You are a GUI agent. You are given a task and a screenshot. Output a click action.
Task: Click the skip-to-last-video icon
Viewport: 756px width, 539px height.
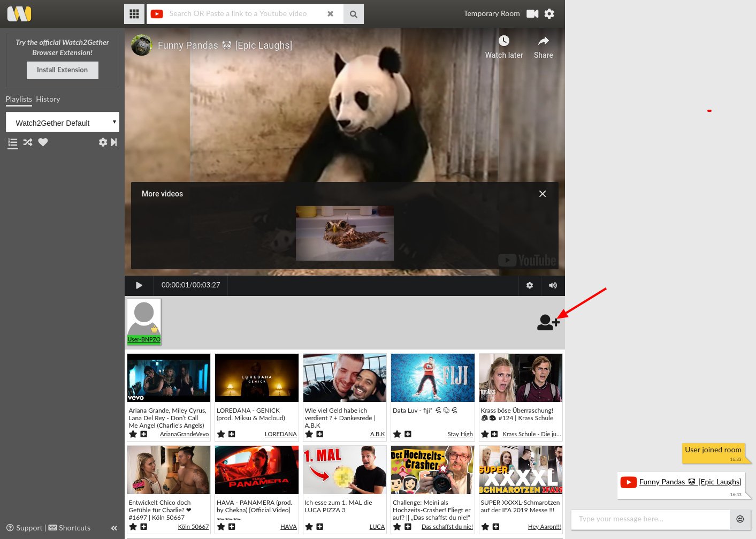pyautogui.click(x=113, y=142)
